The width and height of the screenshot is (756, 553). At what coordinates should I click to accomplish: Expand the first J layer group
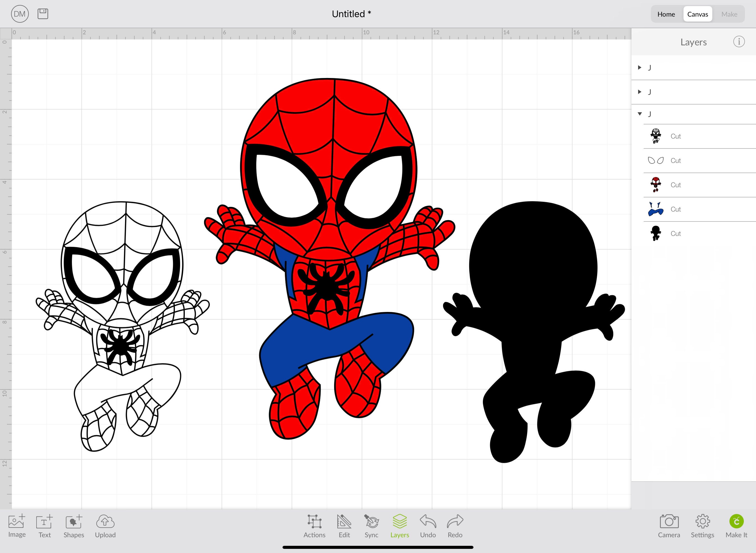point(640,67)
